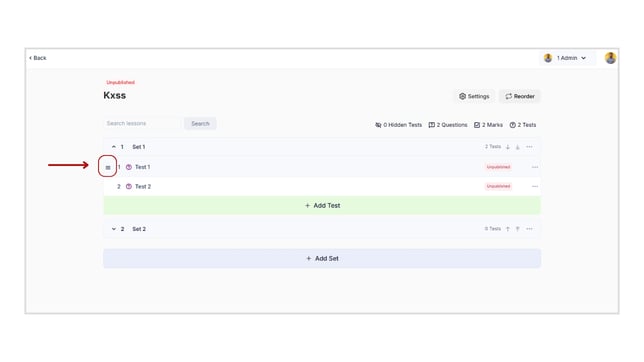Open the more options menu for Test 2
Image resolution: width=644 pixels, height=362 pixels.
(535, 187)
